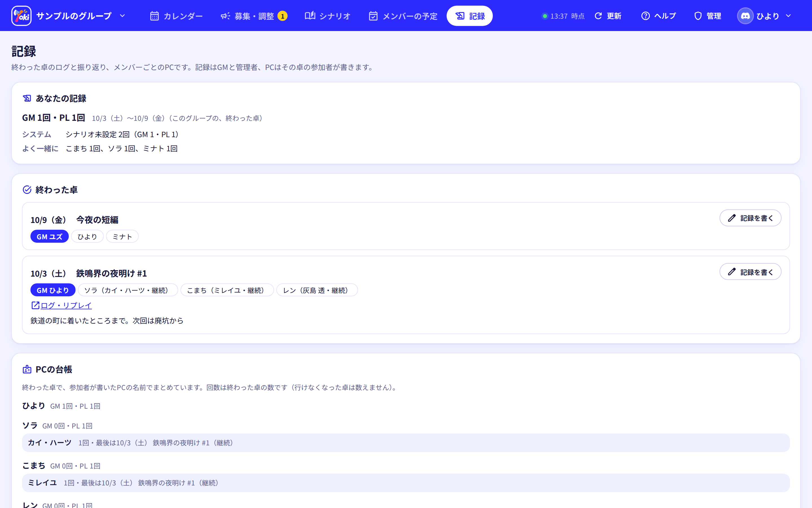Click the pencil icon in 今夜の短編 card

click(732, 218)
